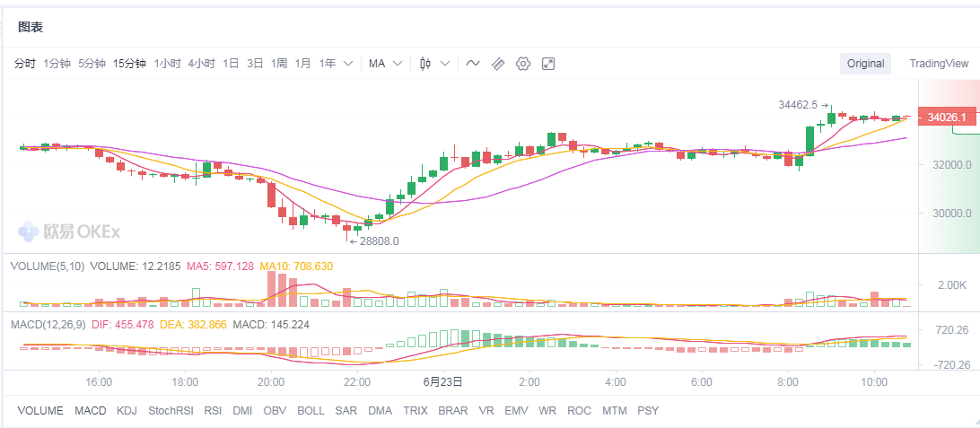Screen dimensions: 980x428
Task: Switch to Original chart mode
Action: (865, 64)
